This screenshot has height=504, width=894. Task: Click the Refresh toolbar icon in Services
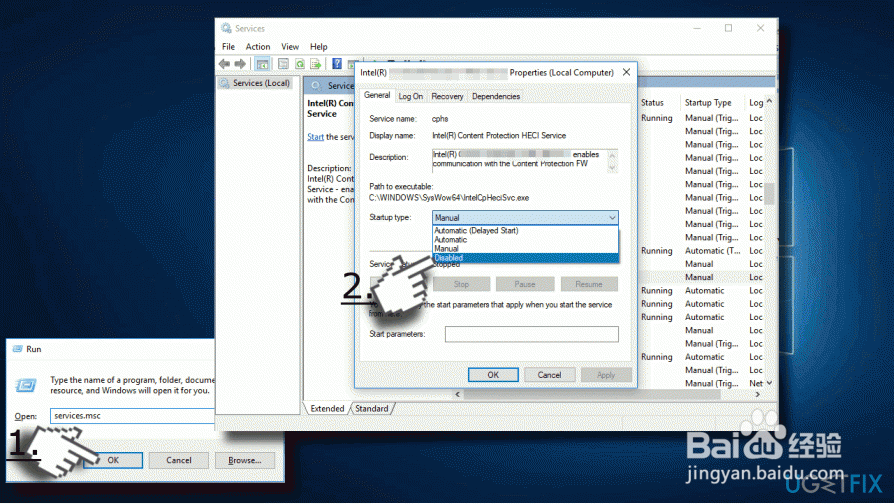tap(300, 64)
